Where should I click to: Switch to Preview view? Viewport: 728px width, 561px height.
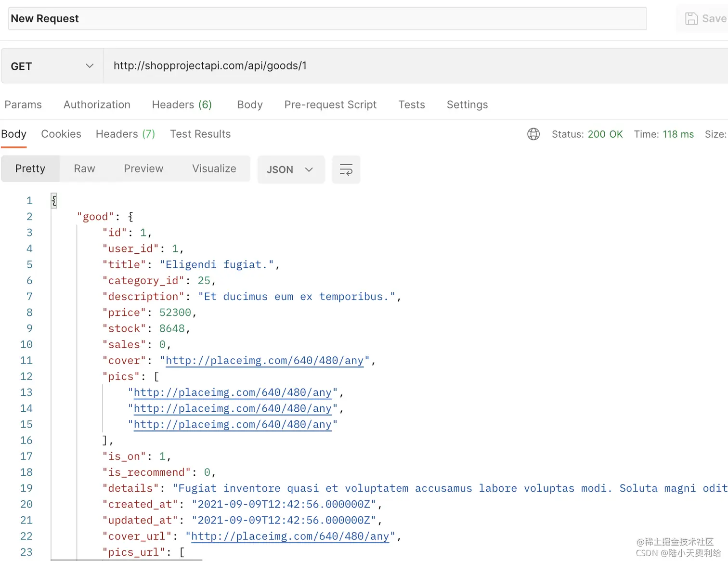click(143, 169)
